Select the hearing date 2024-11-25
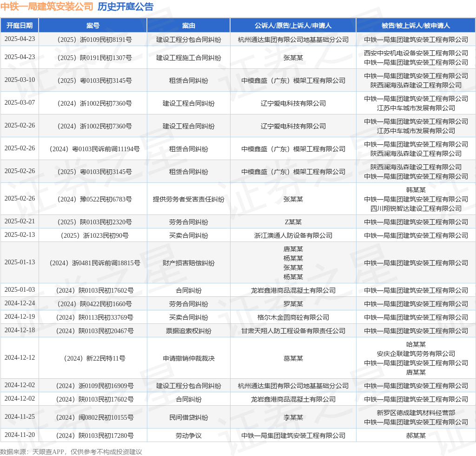The width and height of the screenshot is (476, 456). tap(20, 416)
